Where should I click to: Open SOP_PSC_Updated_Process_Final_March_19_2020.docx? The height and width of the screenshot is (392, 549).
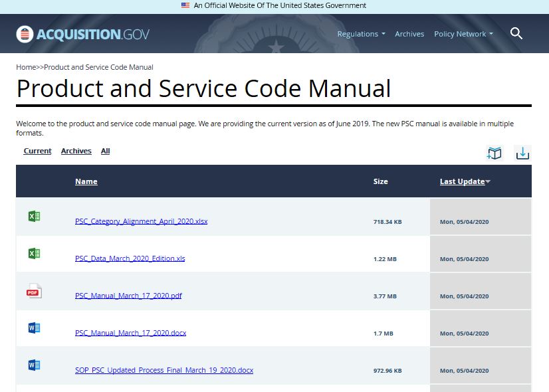click(164, 370)
